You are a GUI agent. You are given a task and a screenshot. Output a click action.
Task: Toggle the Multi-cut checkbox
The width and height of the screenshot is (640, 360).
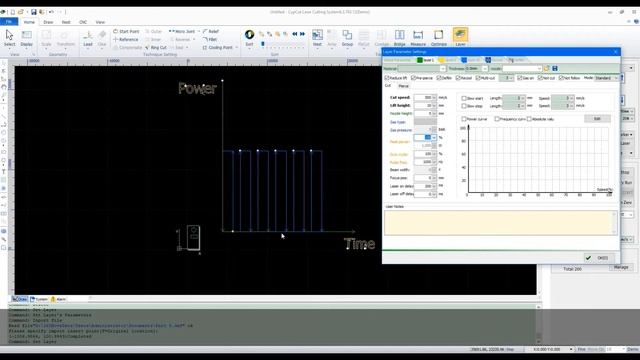coord(478,78)
